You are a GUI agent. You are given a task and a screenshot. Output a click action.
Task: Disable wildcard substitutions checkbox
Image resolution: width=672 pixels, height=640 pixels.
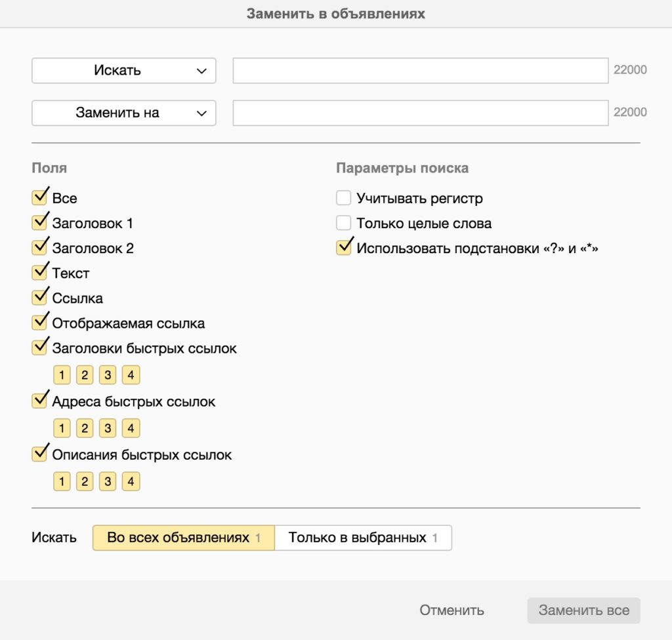344,249
